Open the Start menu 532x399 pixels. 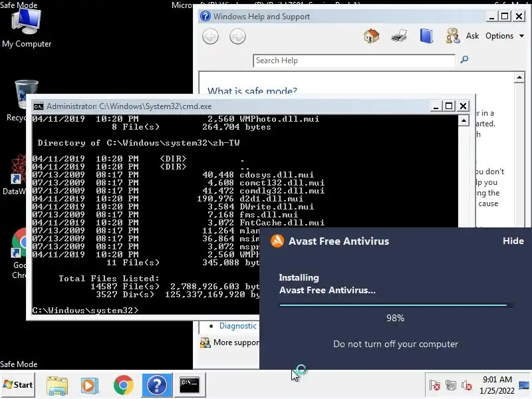pyautogui.click(x=18, y=385)
